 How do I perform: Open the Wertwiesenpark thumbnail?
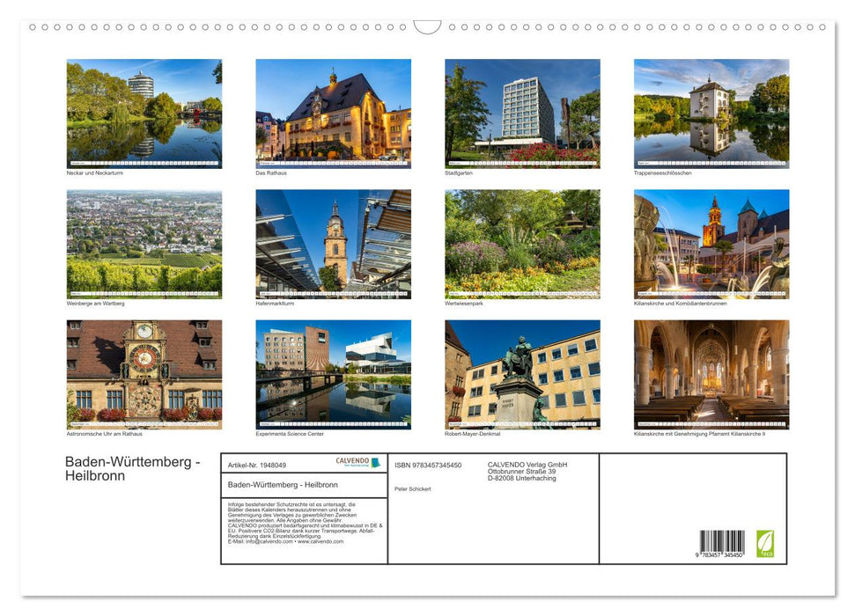coord(522,245)
